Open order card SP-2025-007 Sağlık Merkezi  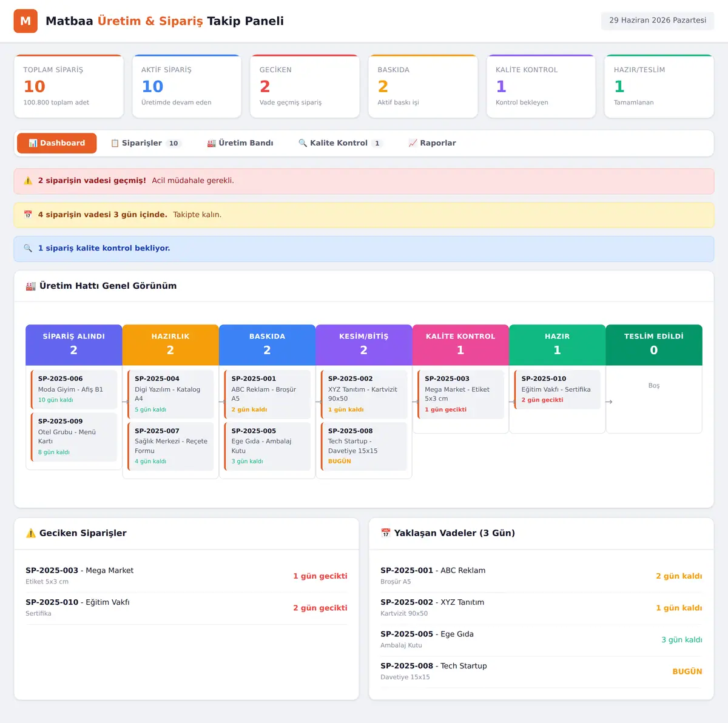point(170,446)
